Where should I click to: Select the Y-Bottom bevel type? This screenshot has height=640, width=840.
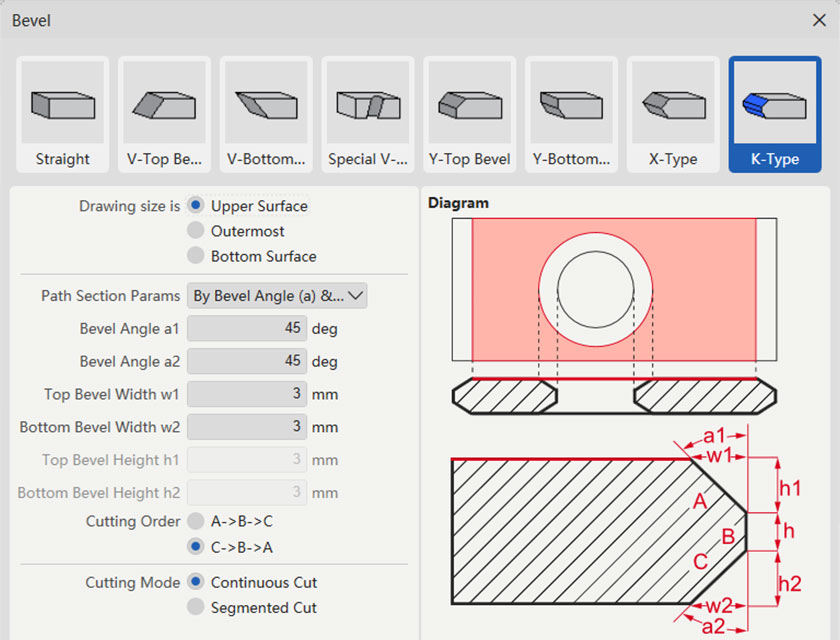click(571, 110)
